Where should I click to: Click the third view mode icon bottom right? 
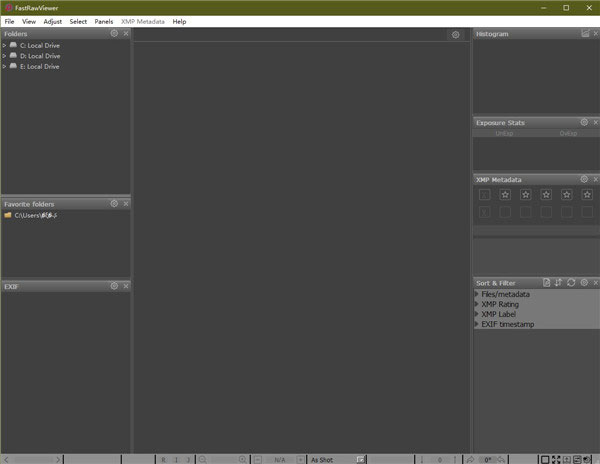(x=567, y=459)
